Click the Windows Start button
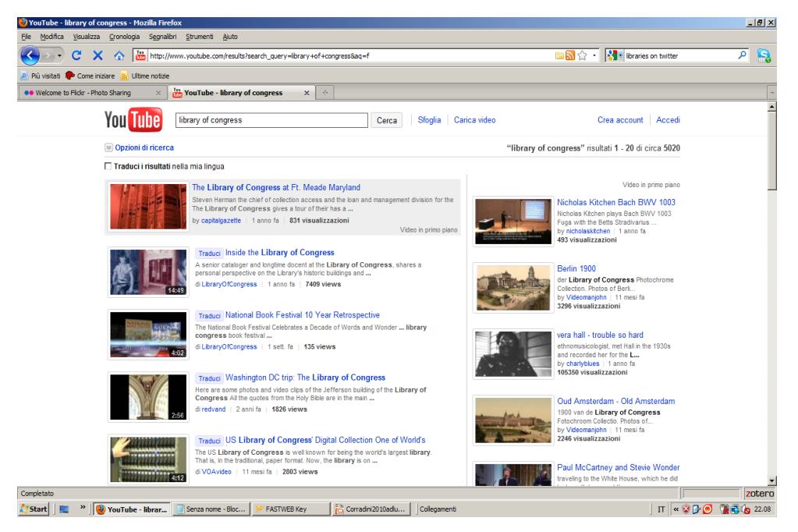 [34, 509]
